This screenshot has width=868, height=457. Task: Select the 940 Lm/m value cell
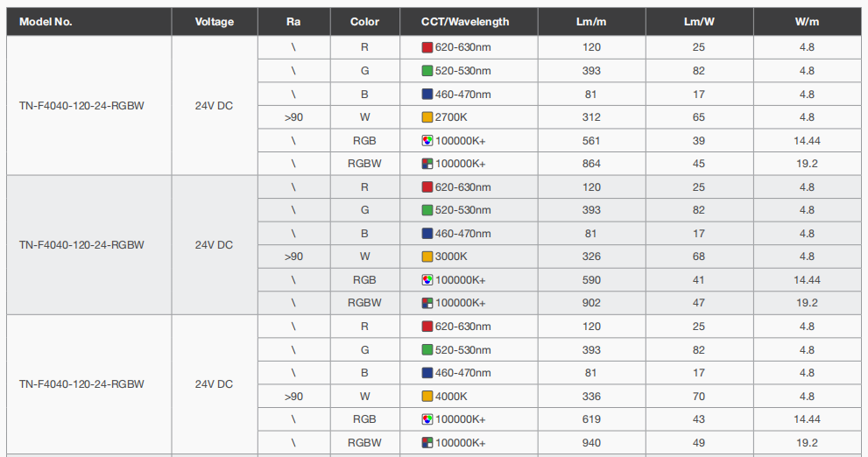coord(591,442)
